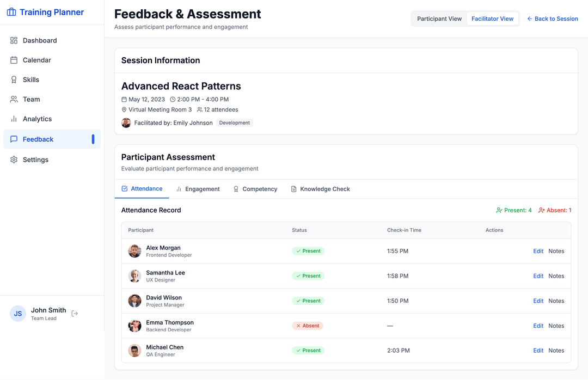Image resolution: width=588 pixels, height=380 pixels.
Task: Click the Training Planner briefcase logo icon
Action: pyautogui.click(x=11, y=12)
